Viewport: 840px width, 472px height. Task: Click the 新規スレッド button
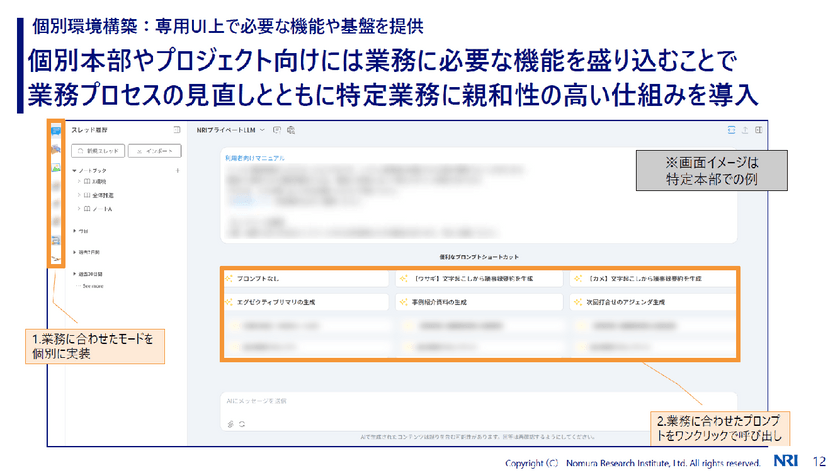pyautogui.click(x=96, y=150)
